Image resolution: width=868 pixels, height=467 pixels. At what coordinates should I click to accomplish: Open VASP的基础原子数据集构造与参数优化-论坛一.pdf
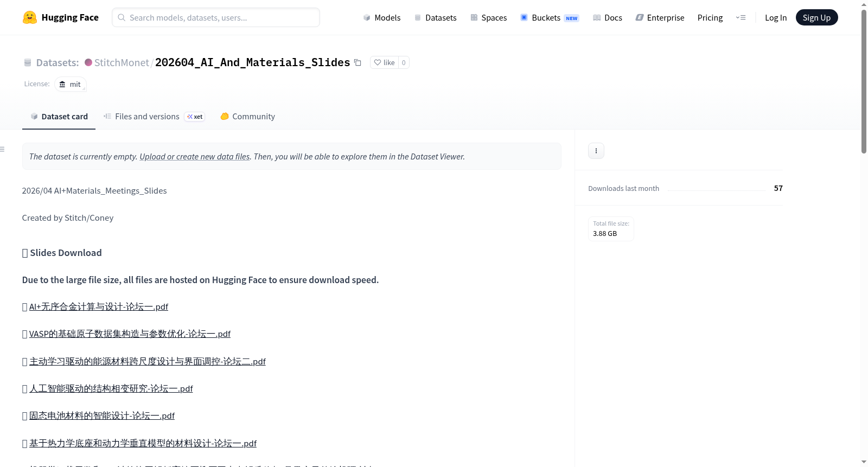[x=130, y=334]
